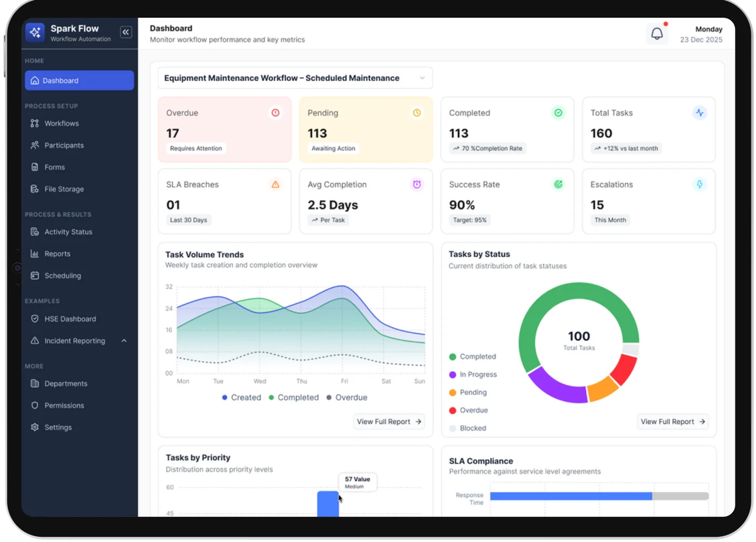
Task: Click the 100 Total Tasks donut center
Action: (579, 340)
